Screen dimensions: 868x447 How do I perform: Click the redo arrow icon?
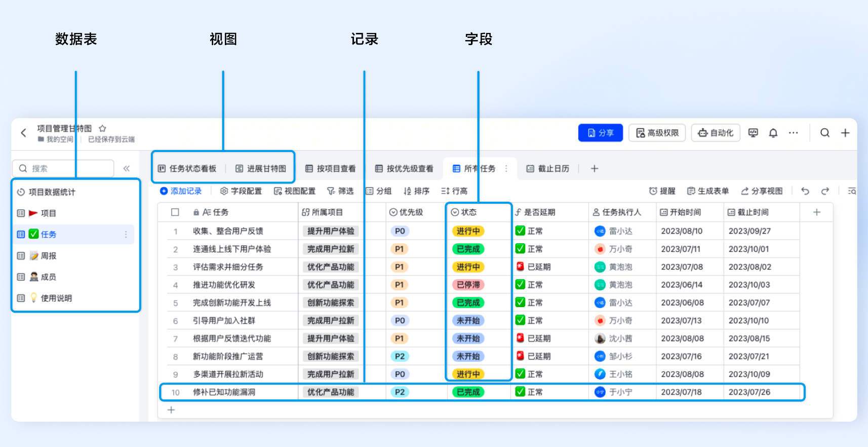(825, 191)
